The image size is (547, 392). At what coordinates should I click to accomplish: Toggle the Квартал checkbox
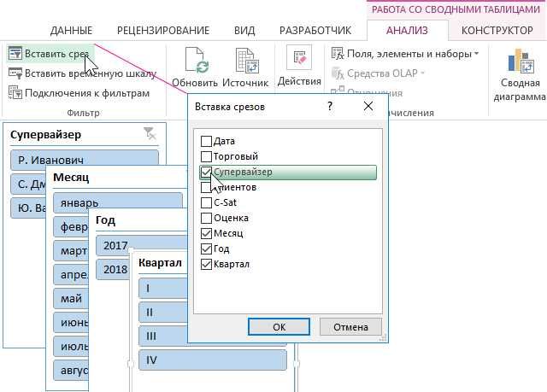pos(206,265)
